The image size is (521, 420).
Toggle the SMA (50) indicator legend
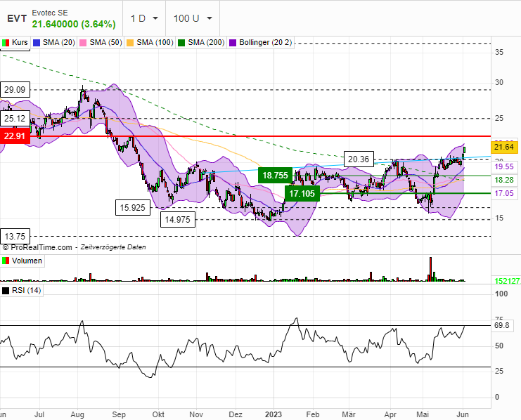[101, 43]
